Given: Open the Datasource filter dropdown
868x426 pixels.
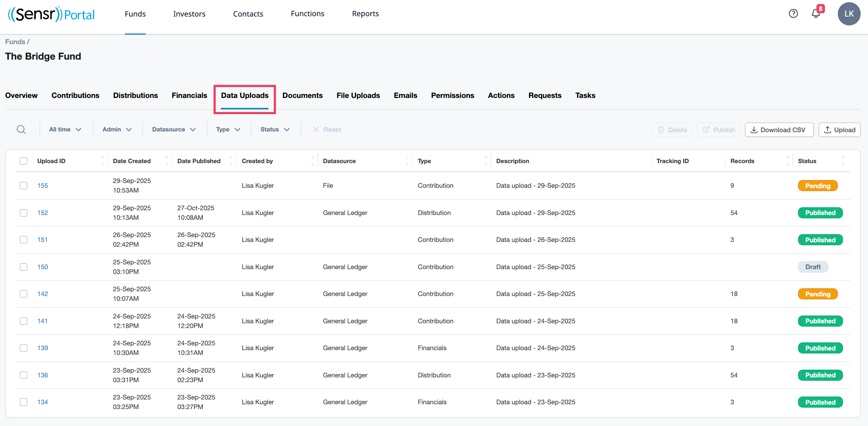Looking at the screenshot, I should point(174,130).
